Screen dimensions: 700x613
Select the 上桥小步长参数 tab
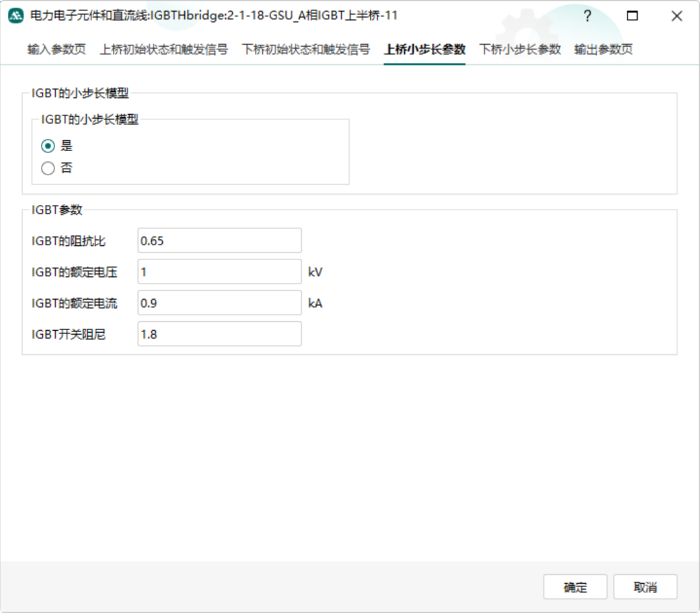(424, 49)
